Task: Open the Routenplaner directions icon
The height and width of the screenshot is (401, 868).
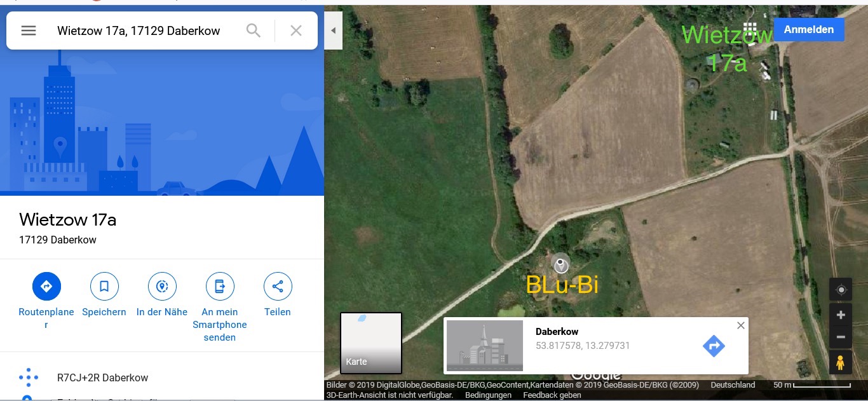Action: click(x=46, y=287)
